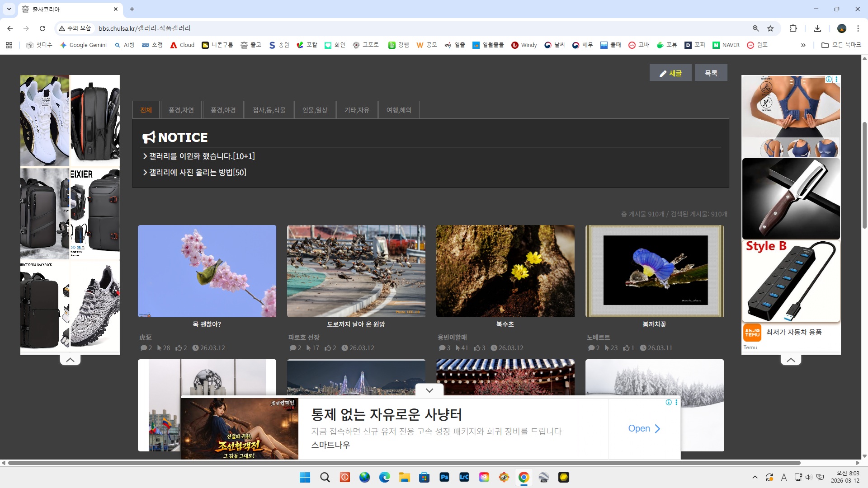Image resolution: width=868 pixels, height=488 pixels.
Task: Open the browser extensions puzzle icon
Action: point(793,28)
